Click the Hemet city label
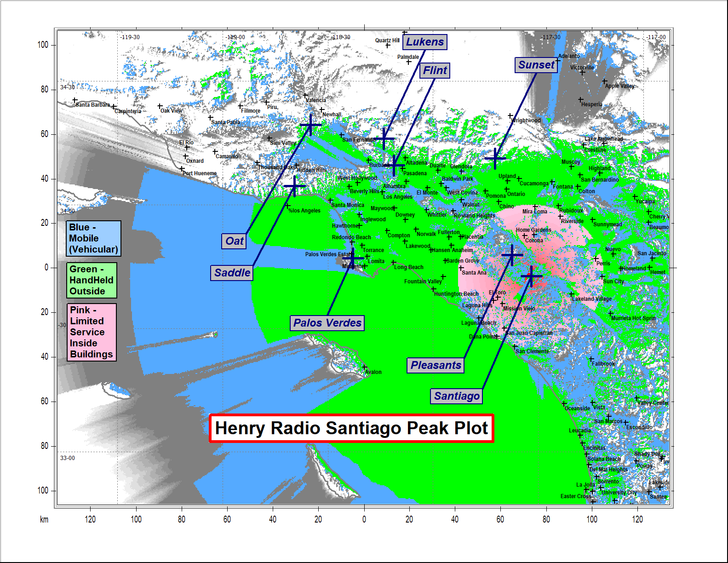Image resolution: width=728 pixels, height=563 pixels. pos(658,272)
